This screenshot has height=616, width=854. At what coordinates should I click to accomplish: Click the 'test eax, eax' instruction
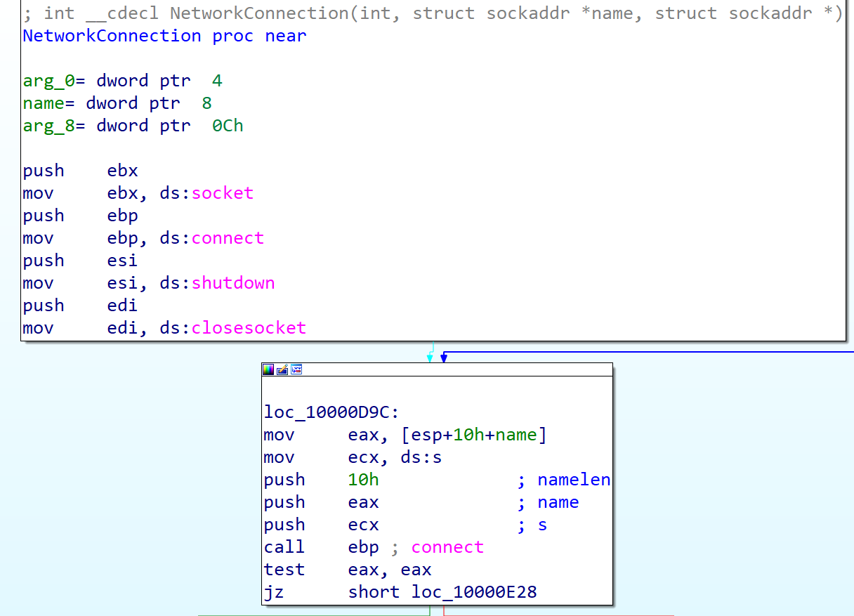348,570
